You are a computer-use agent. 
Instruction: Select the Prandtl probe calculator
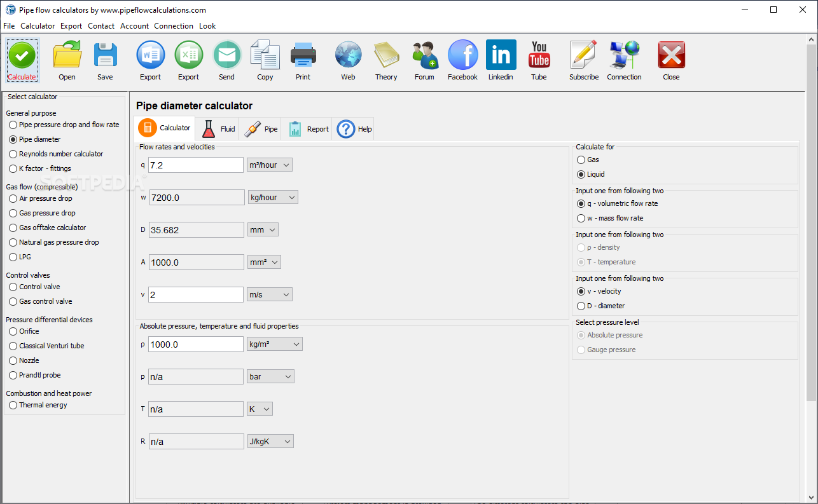click(35, 375)
